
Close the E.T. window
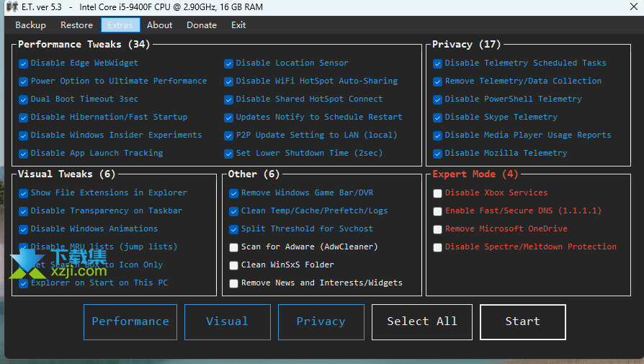pos(634,7)
